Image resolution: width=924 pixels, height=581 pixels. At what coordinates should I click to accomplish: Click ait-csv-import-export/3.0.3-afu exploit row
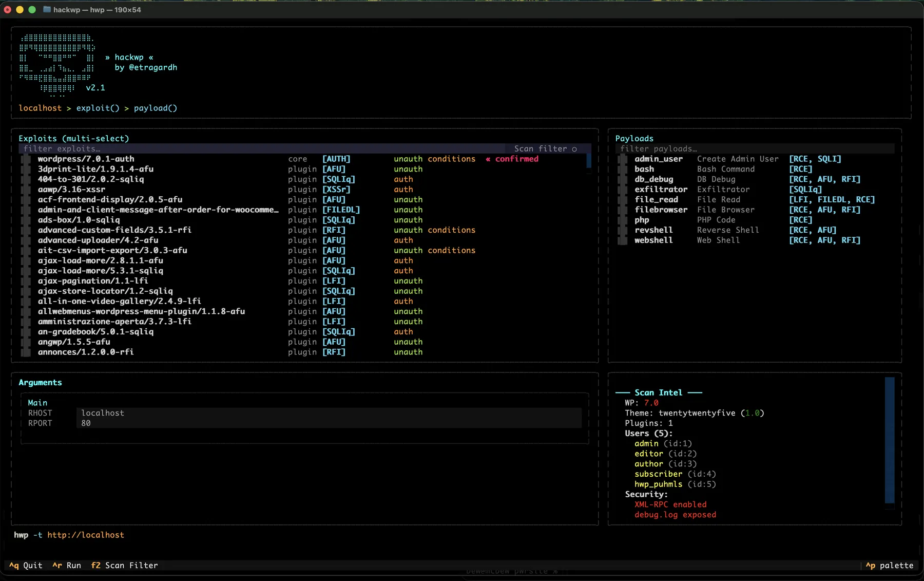coord(303,251)
